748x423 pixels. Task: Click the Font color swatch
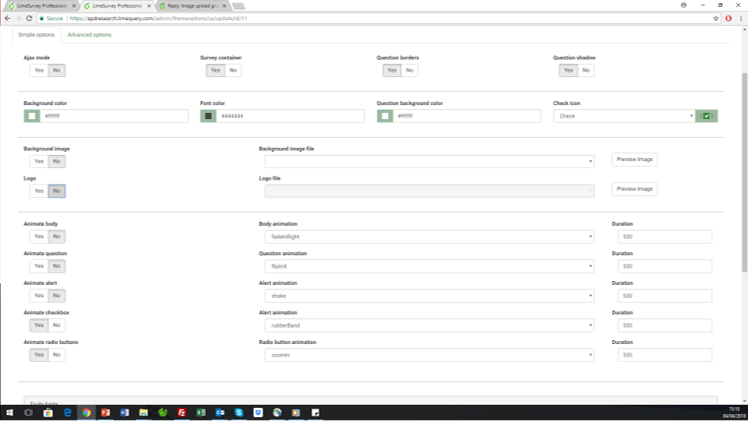[x=208, y=116]
